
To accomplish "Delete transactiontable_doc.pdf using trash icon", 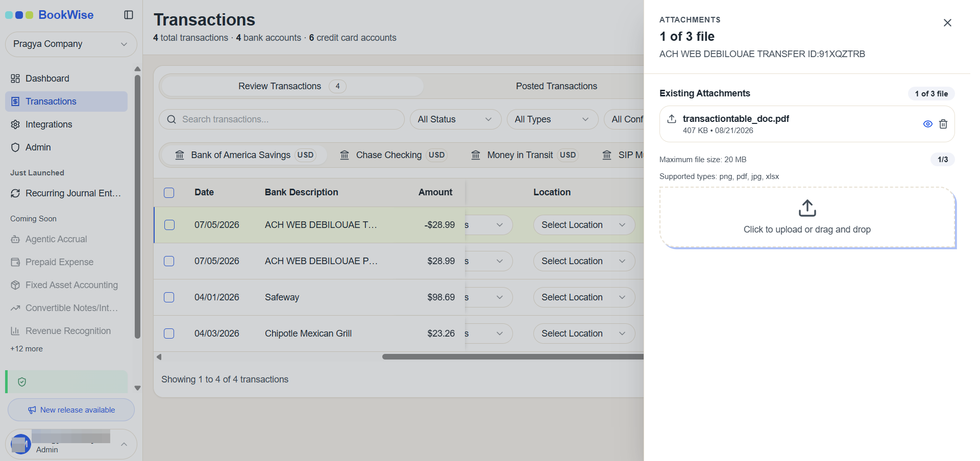I will tap(943, 124).
